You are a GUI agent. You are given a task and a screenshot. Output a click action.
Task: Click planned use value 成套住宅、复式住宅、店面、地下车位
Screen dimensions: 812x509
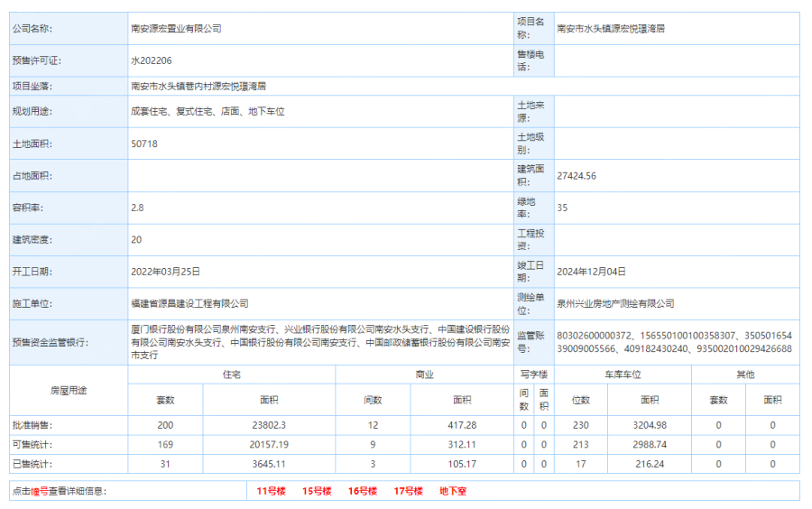tap(208, 111)
